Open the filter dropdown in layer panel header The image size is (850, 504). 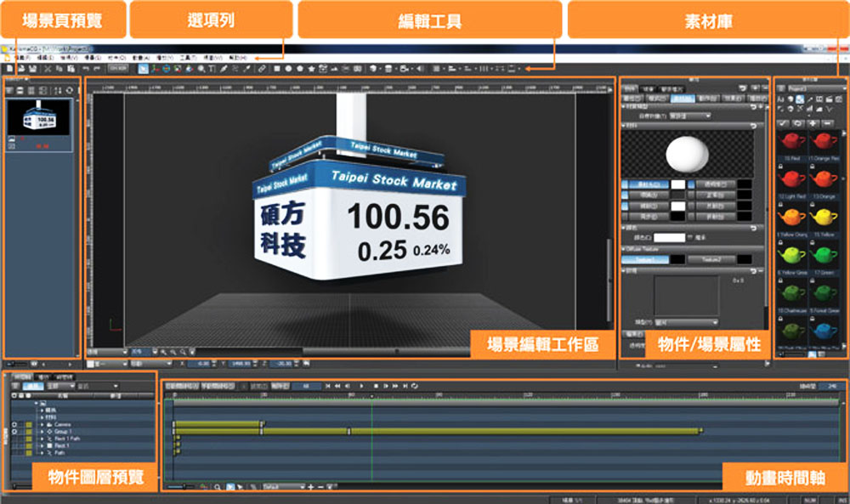coord(60,386)
